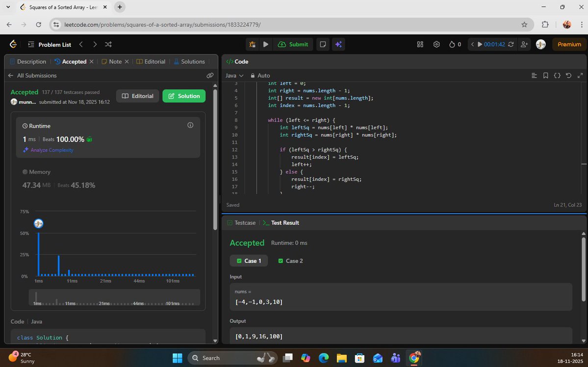588x367 pixels.
Task: Run the current code with the play icon
Action: point(265,44)
